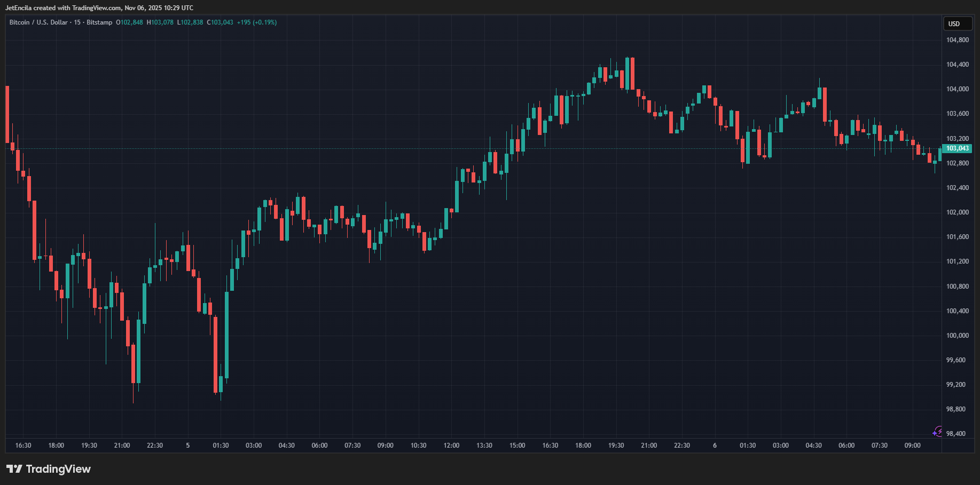
Task: Click the 12:00 time axis label
Action: click(451, 446)
